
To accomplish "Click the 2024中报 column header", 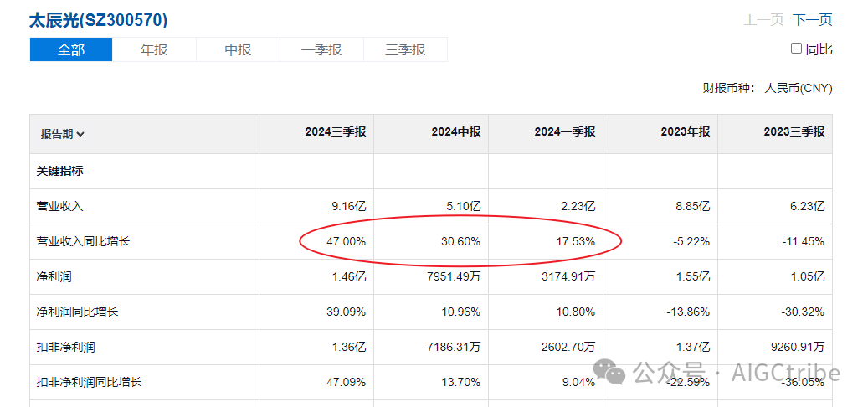I will coord(456,131).
